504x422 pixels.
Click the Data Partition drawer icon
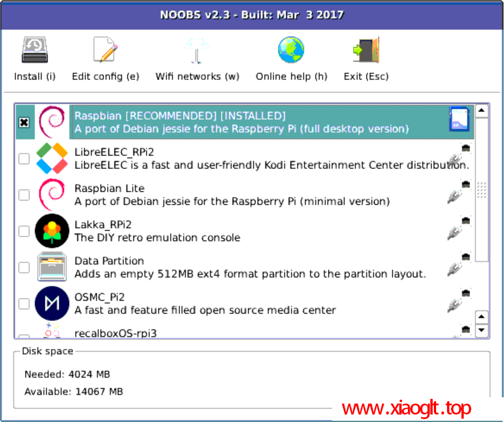52,267
